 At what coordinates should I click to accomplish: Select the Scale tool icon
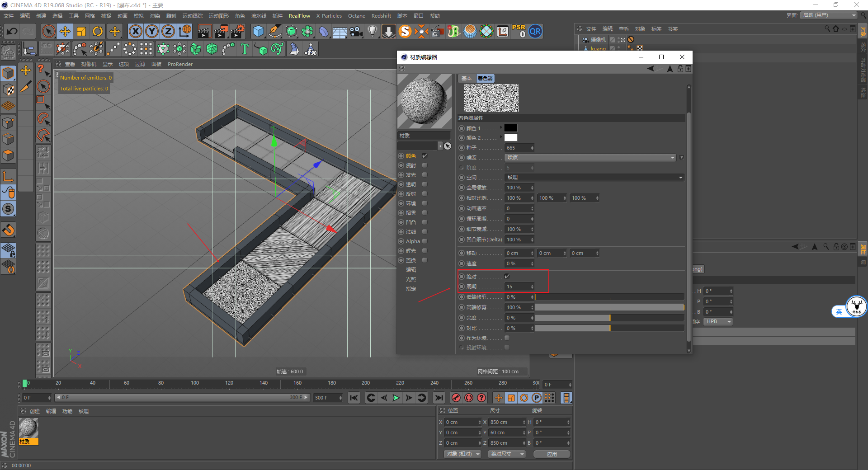81,31
